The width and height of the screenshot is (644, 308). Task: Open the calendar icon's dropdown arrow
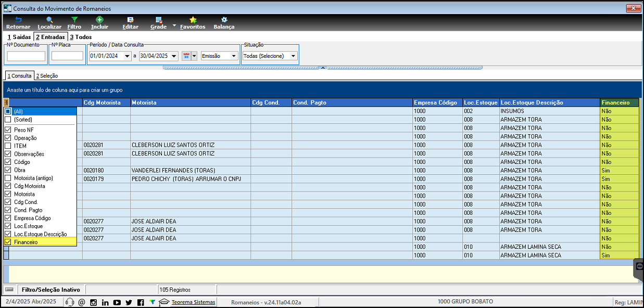(194, 56)
